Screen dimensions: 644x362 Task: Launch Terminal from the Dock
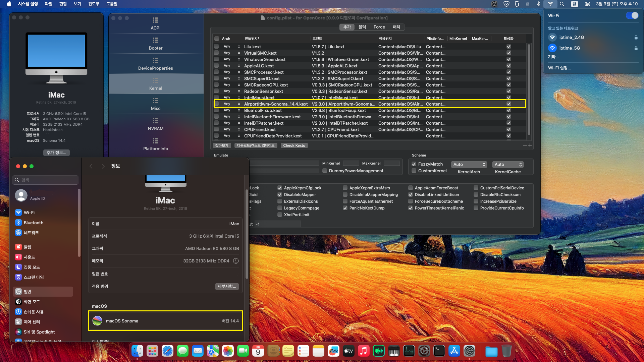[x=439, y=351]
